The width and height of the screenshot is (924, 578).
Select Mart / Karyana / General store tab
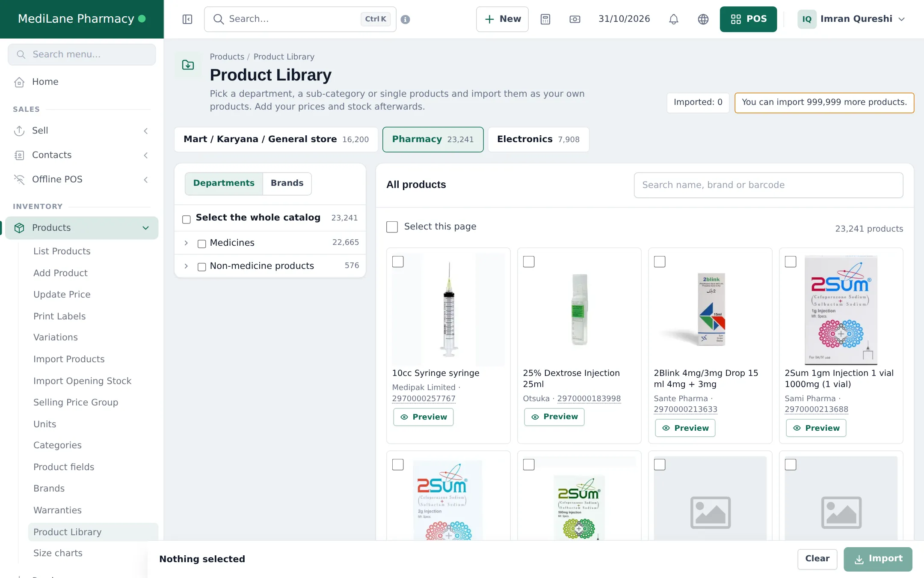coord(276,140)
